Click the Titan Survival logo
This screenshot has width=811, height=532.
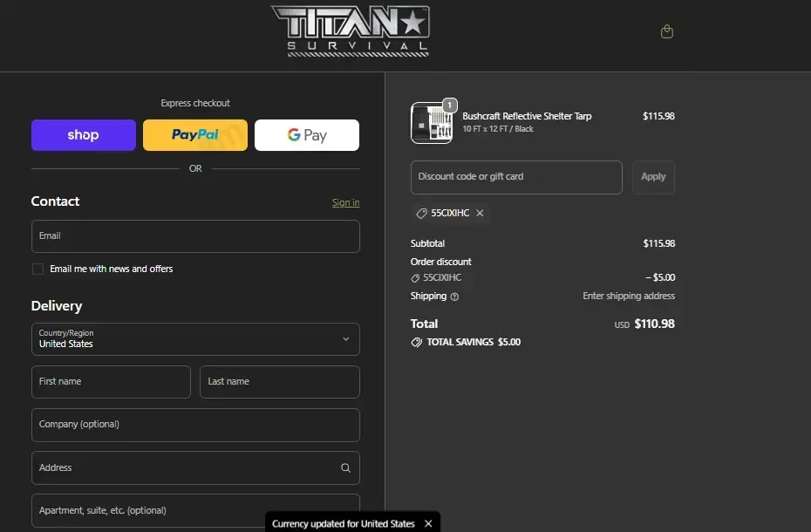point(351,31)
